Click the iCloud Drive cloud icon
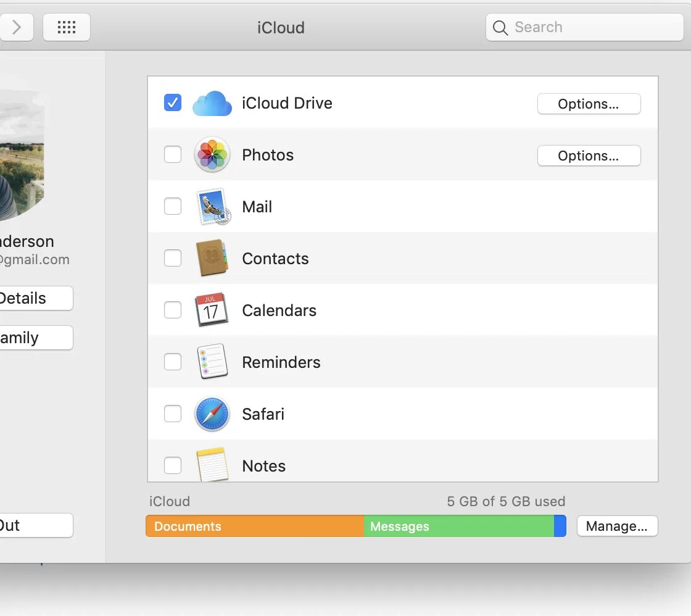 point(212,104)
